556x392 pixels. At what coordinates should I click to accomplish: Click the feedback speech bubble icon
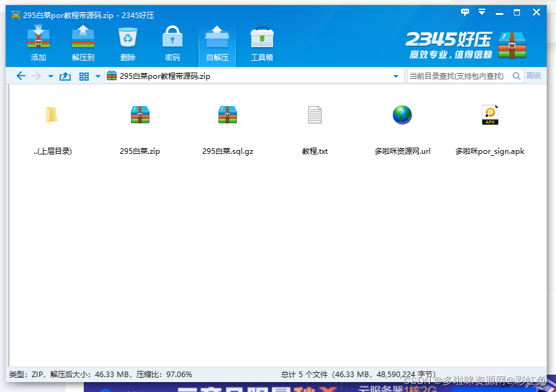[465, 12]
